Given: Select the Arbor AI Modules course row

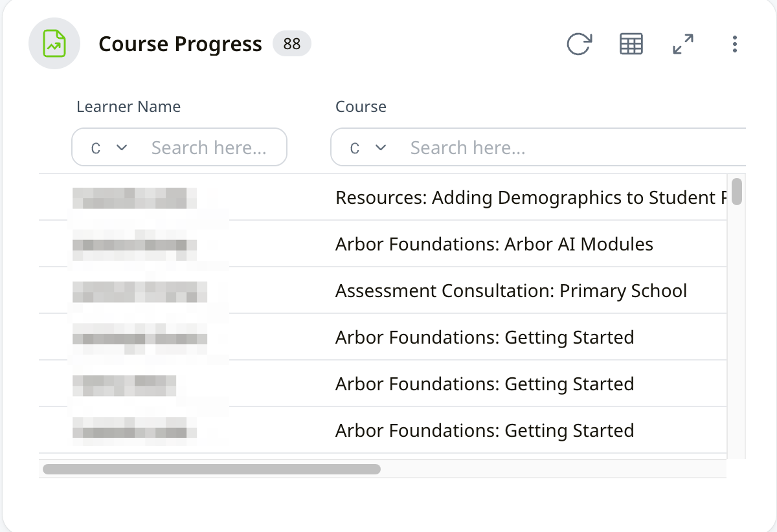Looking at the screenshot, I should click(x=494, y=244).
